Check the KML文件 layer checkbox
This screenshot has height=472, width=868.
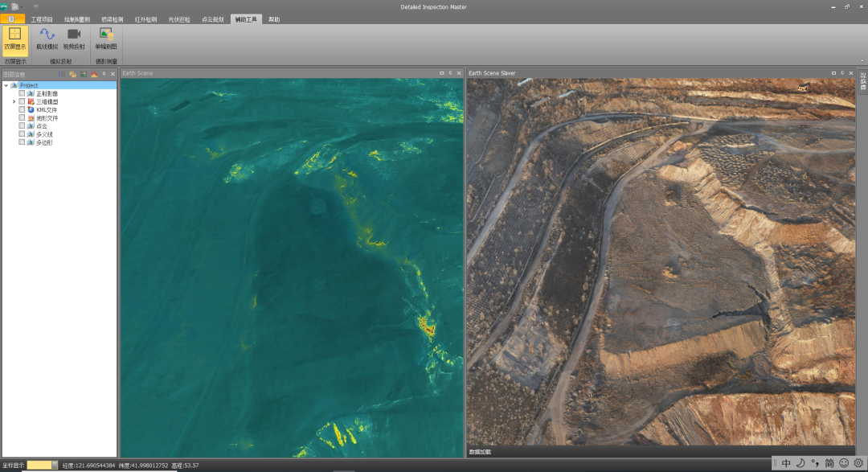[x=23, y=109]
